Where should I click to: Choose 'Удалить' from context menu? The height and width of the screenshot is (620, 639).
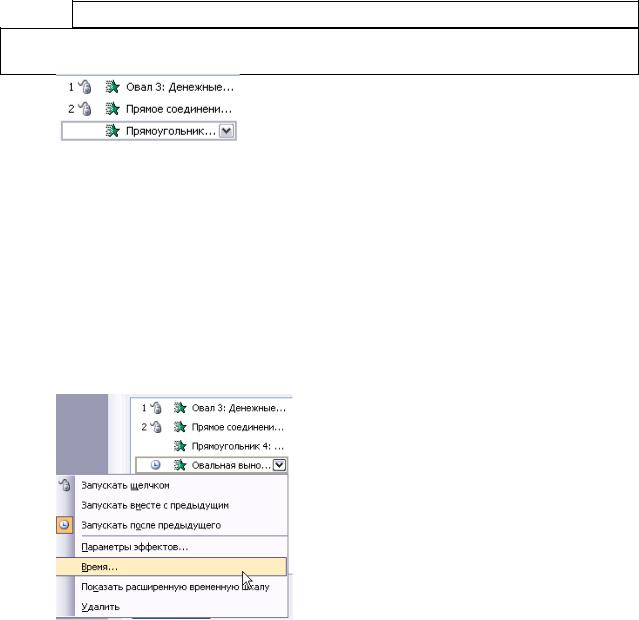172,607
